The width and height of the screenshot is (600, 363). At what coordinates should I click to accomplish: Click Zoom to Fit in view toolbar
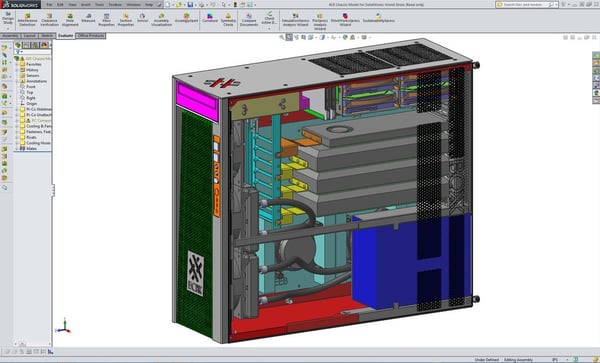pos(282,37)
